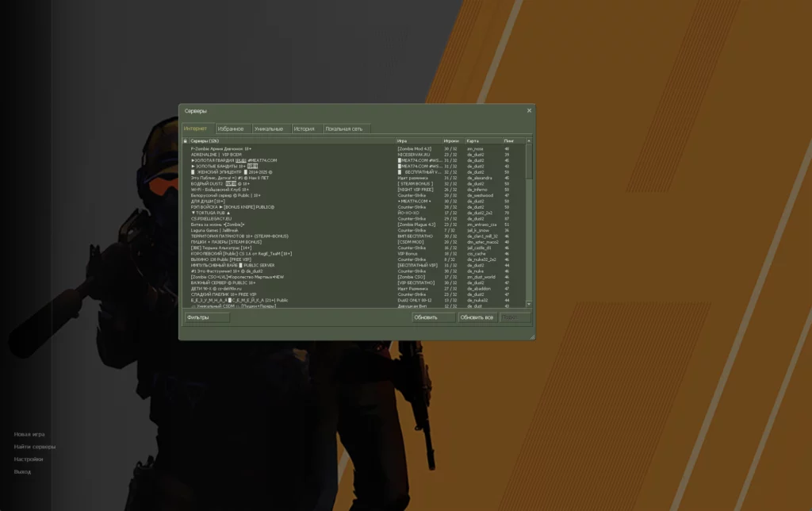
Task: Grab the resize grip of Серверы window
Action: (532, 337)
